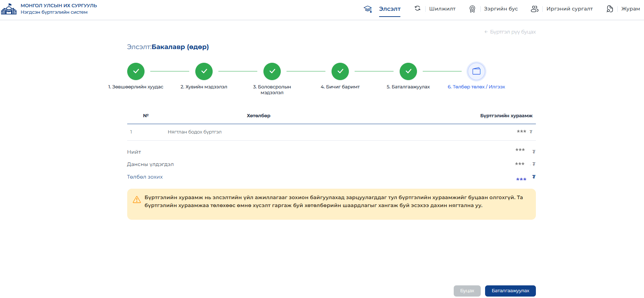Click the university building logo icon
Image resolution: width=644 pixels, height=298 pixels.
tap(9, 9)
